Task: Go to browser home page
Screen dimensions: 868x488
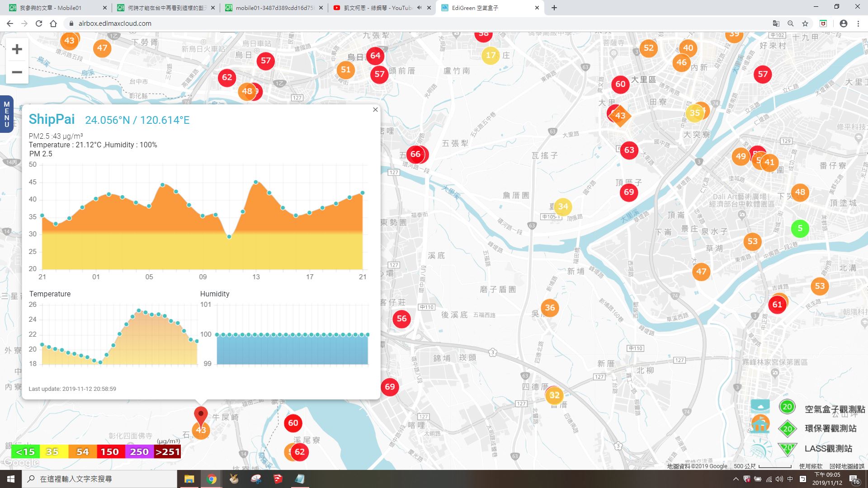Action: (x=53, y=23)
